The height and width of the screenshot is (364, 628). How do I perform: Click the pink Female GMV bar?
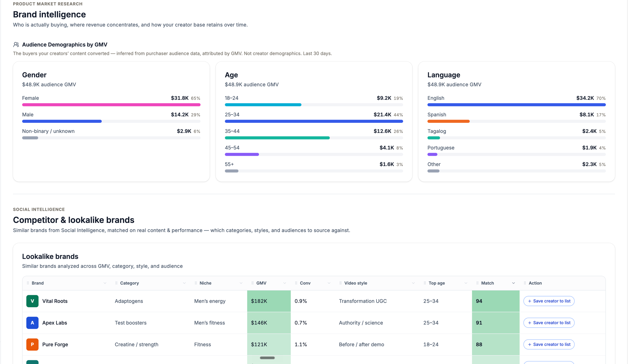click(x=111, y=105)
